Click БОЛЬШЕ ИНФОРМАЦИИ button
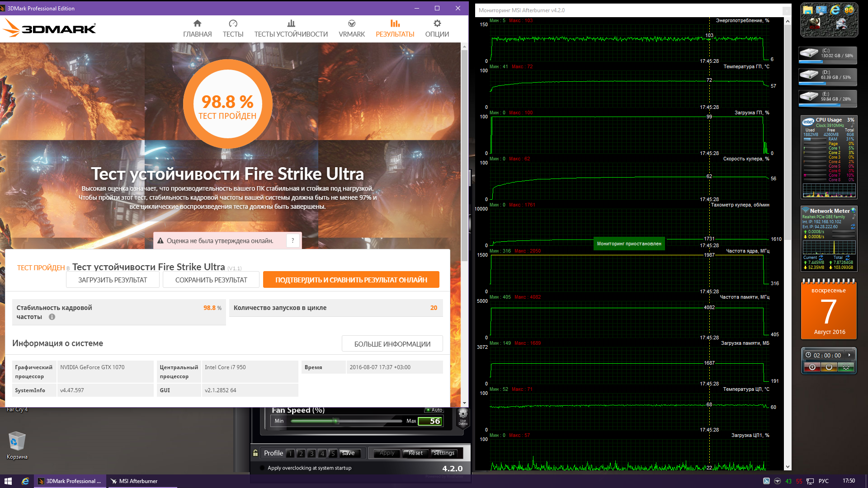The height and width of the screenshot is (488, 868). pyautogui.click(x=392, y=344)
